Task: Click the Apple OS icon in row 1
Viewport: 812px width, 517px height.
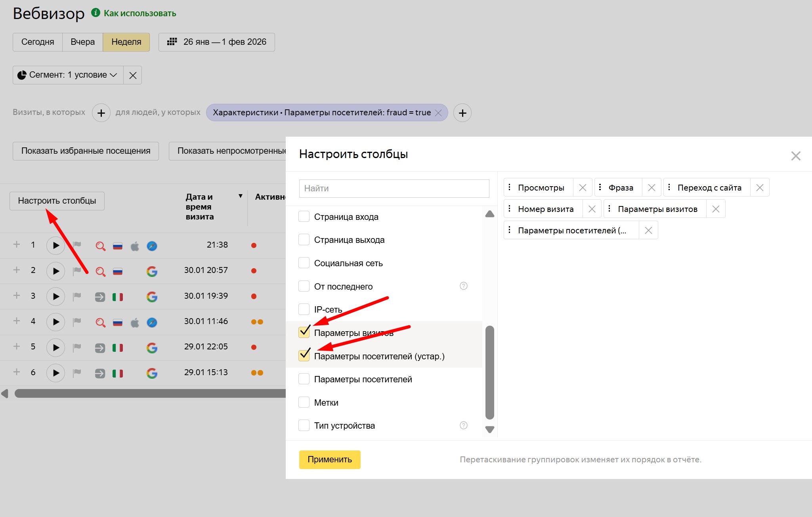Action: [x=135, y=246]
